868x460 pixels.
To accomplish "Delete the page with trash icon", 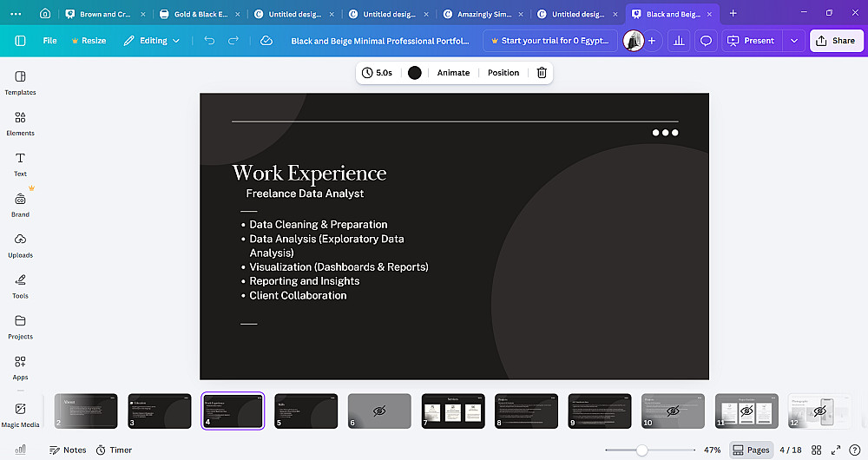I will pyautogui.click(x=542, y=73).
